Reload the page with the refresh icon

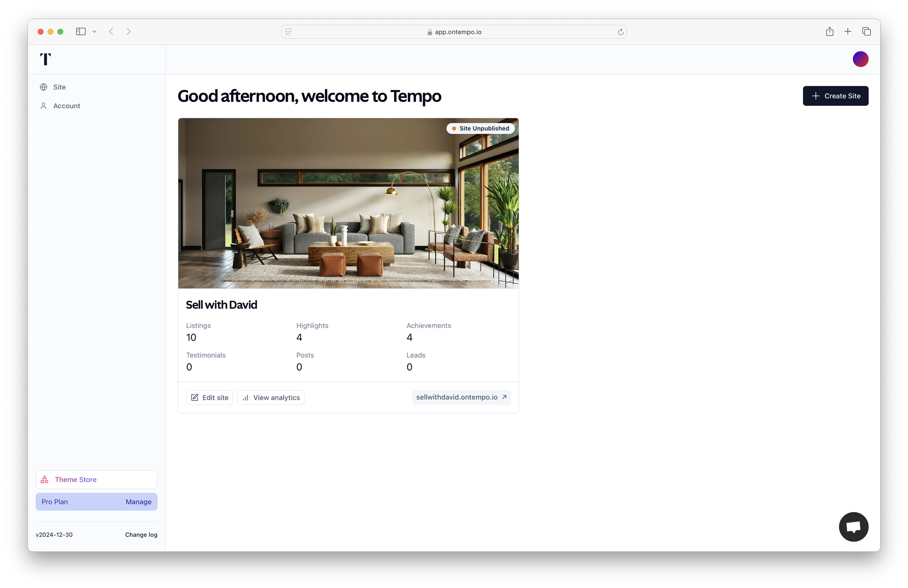pos(621,32)
